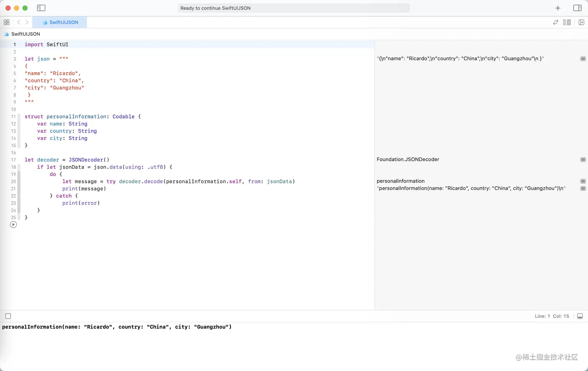
Task: Click the Line 1 Col 15 indicator
Action: pos(552,316)
